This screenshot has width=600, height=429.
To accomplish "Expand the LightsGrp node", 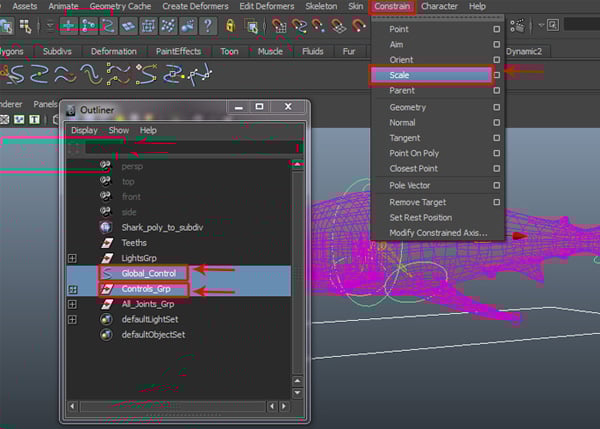I will (72, 258).
